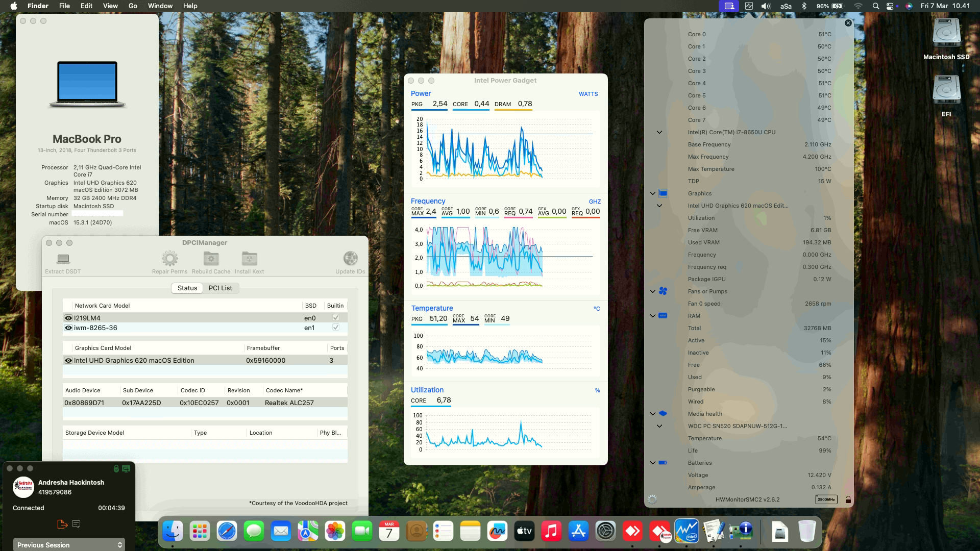Open the settings gear in HWMonitorSMC2
This screenshot has height=551, width=980.
[652, 500]
